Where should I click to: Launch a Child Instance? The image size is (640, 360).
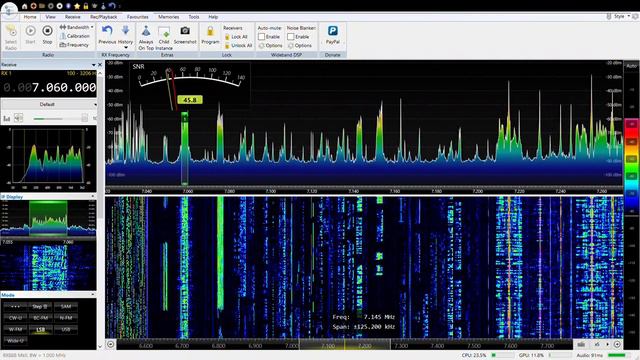click(x=164, y=38)
